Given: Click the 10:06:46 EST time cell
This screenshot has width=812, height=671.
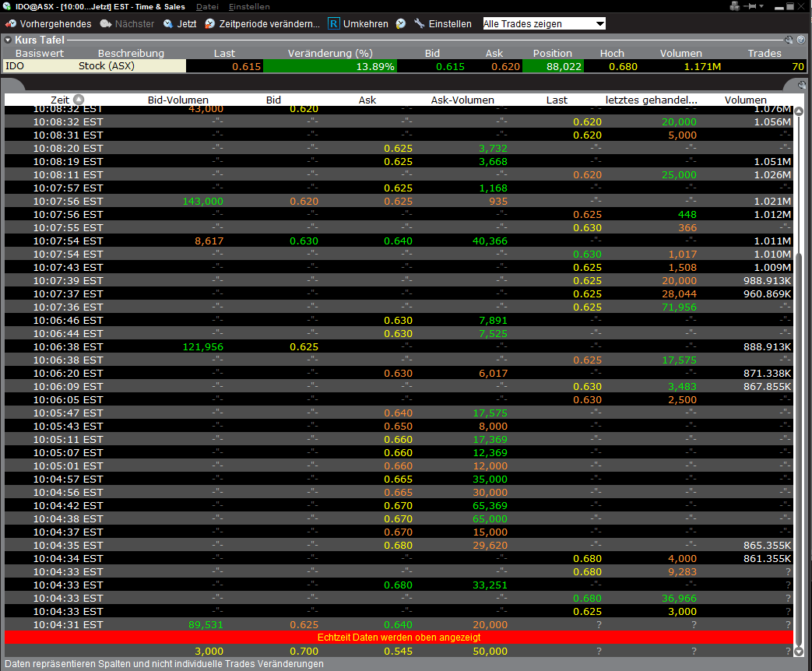Looking at the screenshot, I should click(68, 321).
